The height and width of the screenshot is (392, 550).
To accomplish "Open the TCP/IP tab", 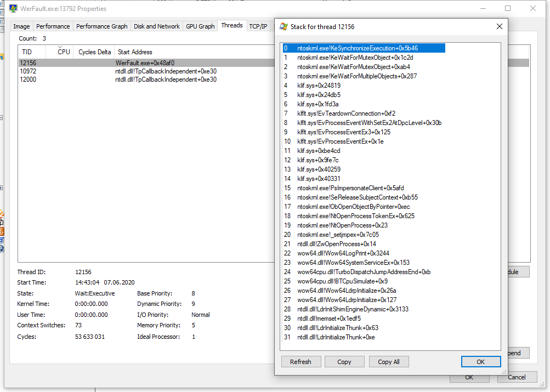I will (x=258, y=26).
